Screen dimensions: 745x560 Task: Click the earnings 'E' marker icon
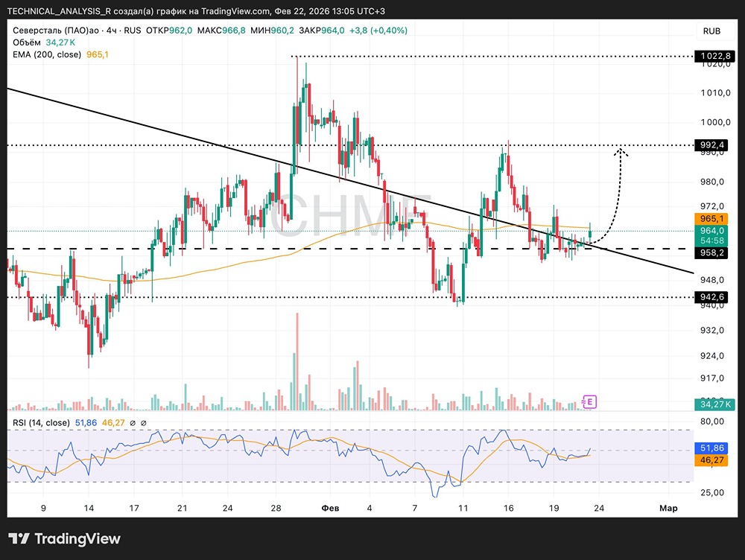(589, 402)
